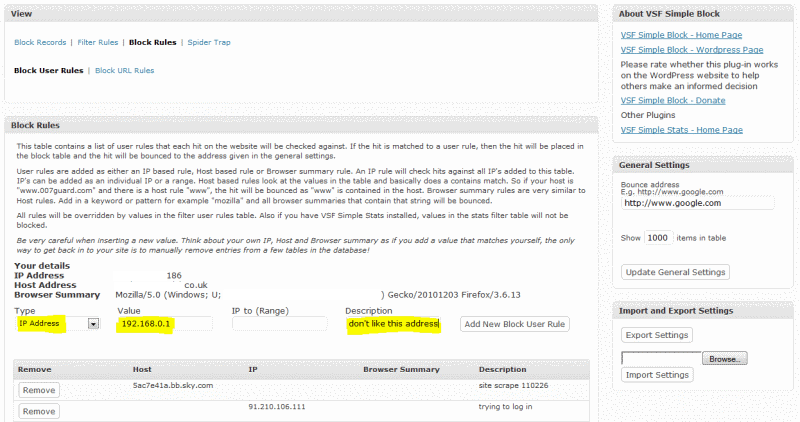Image resolution: width=800 pixels, height=422 pixels.
Task: Click the Host column header
Action: click(142, 369)
